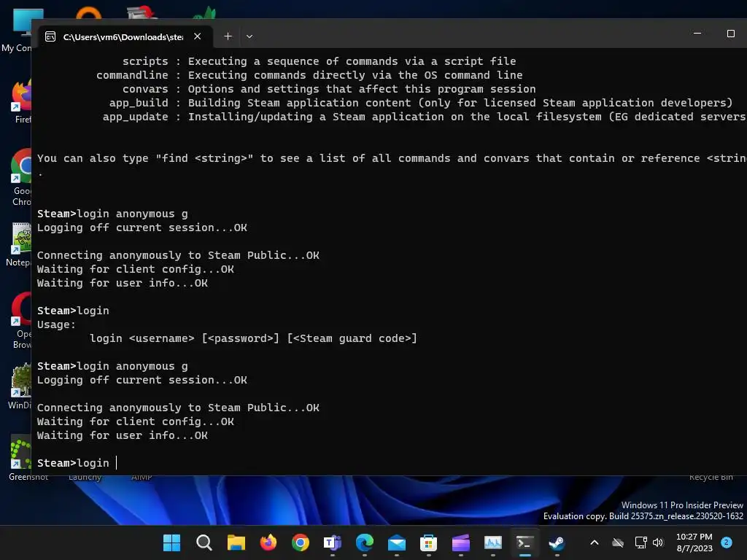Click the 'scripts' help line
747x560 pixels.
pos(319,61)
